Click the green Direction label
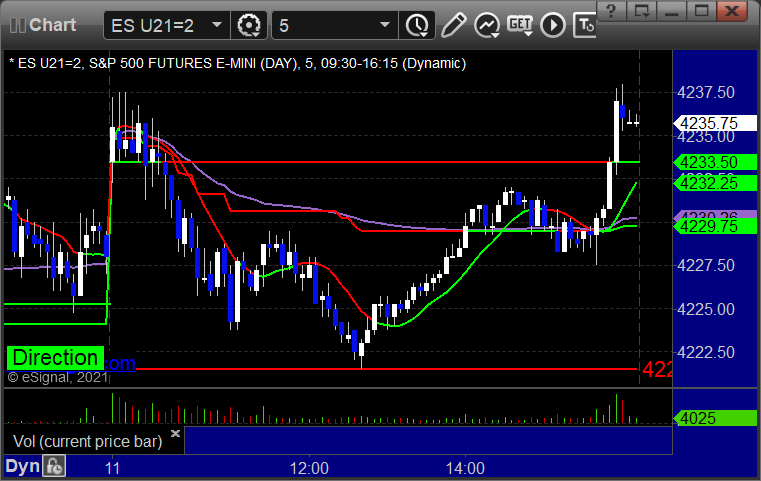 point(55,358)
